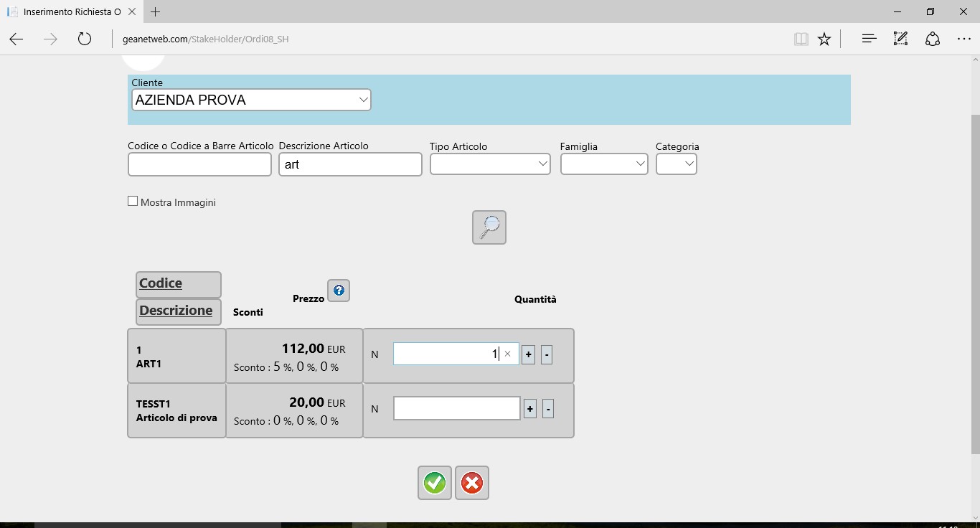
Task: Make a web note
Action: (x=900, y=39)
